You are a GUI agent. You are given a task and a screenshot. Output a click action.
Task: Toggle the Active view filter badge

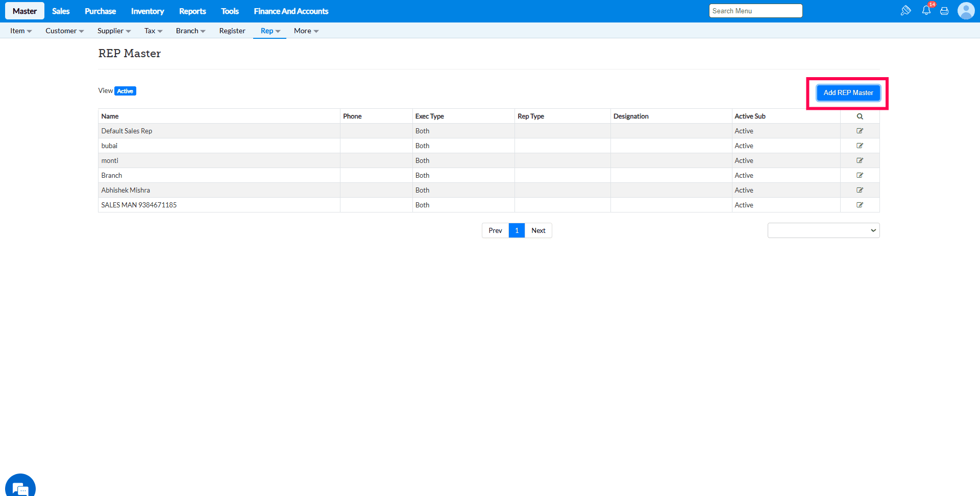pos(125,91)
